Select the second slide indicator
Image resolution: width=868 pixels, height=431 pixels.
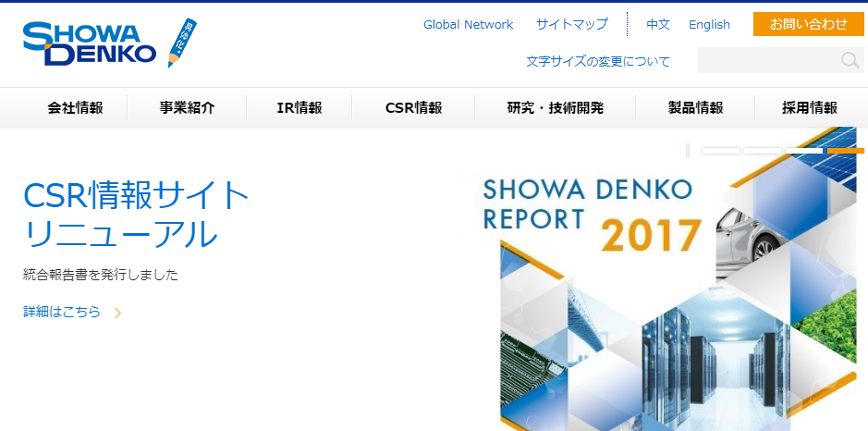point(763,151)
